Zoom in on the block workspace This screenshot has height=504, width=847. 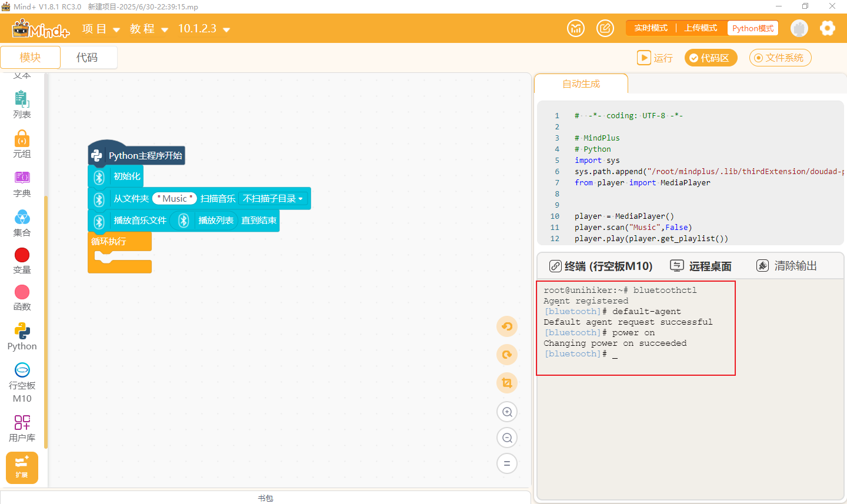click(x=507, y=412)
